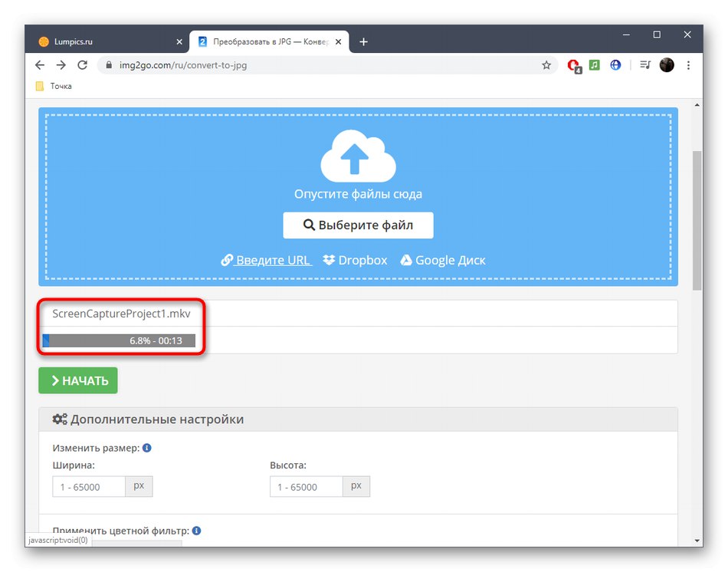Open a new browser tab

(x=363, y=42)
